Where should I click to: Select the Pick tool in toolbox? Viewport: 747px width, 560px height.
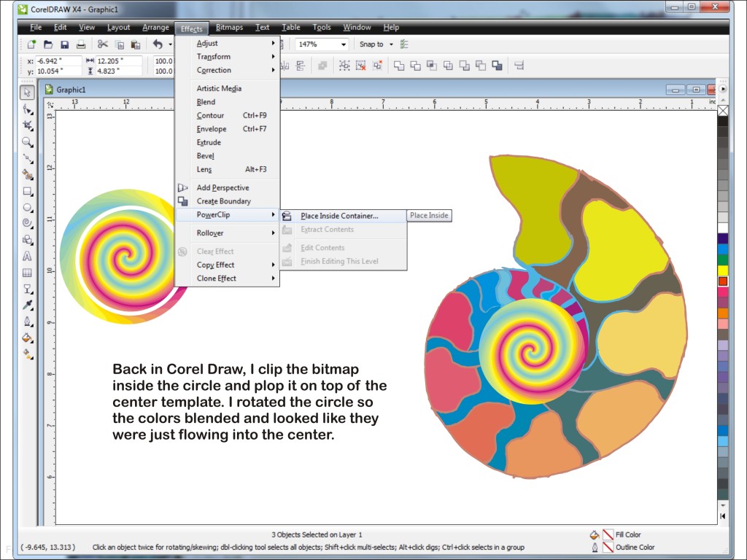[x=27, y=93]
